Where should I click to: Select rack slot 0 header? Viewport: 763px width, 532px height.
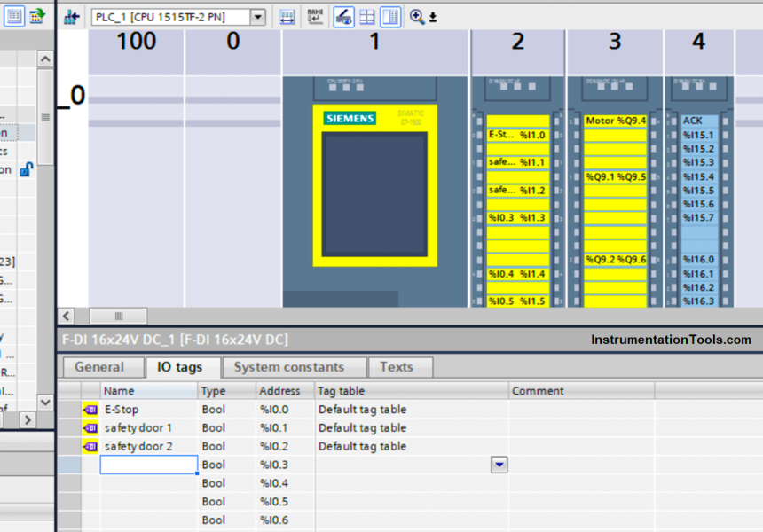[233, 52]
